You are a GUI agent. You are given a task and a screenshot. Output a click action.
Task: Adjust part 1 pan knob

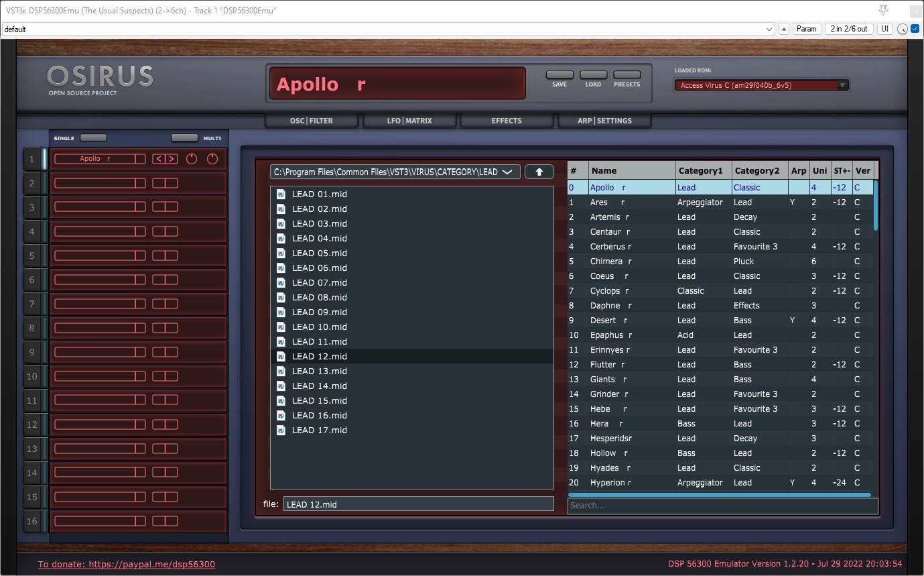(x=212, y=159)
